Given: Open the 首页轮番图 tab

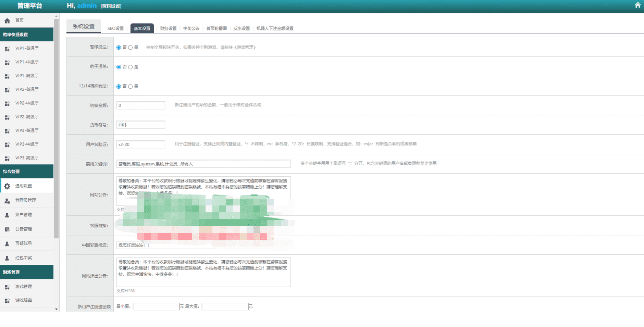Looking at the screenshot, I should point(216,28).
